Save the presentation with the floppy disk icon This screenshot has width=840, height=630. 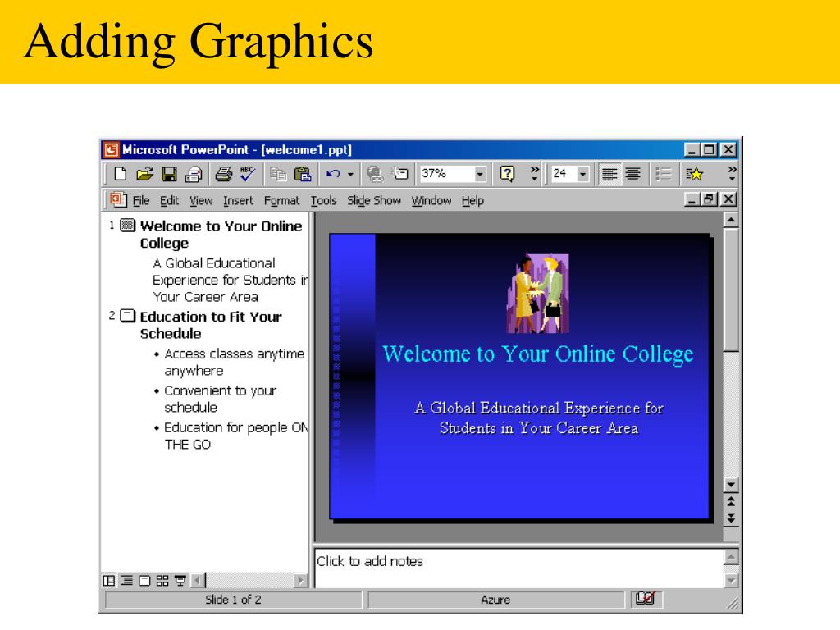click(169, 174)
